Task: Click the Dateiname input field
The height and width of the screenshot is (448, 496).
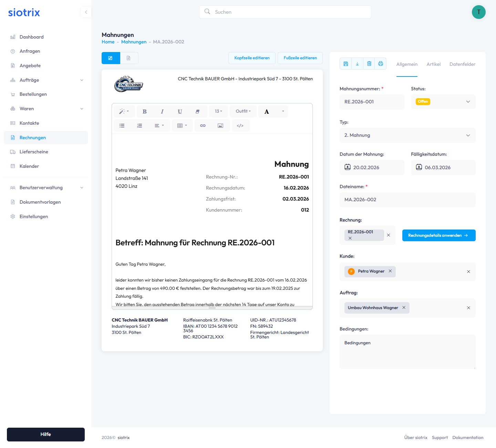Action: click(x=407, y=200)
